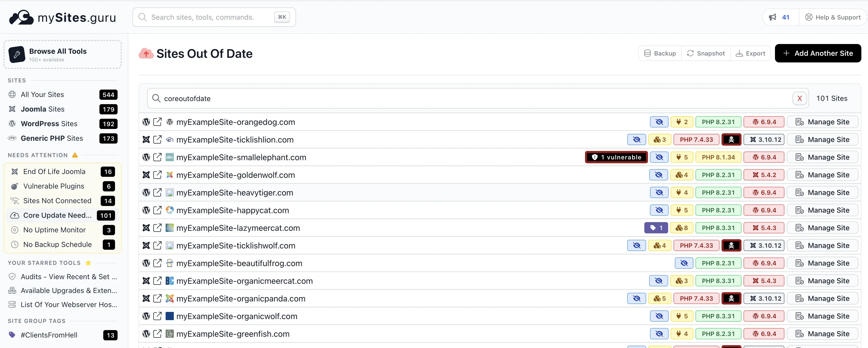The height and width of the screenshot is (348, 868).
Task: Click the mySites.guru logo
Action: coord(62,17)
